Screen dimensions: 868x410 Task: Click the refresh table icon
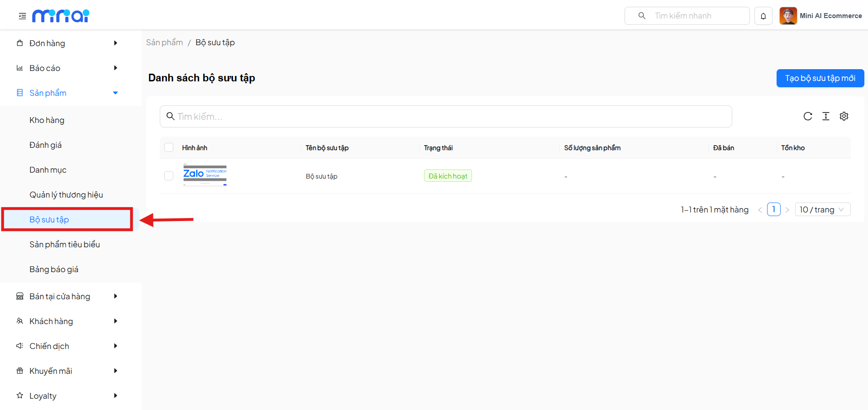point(807,116)
